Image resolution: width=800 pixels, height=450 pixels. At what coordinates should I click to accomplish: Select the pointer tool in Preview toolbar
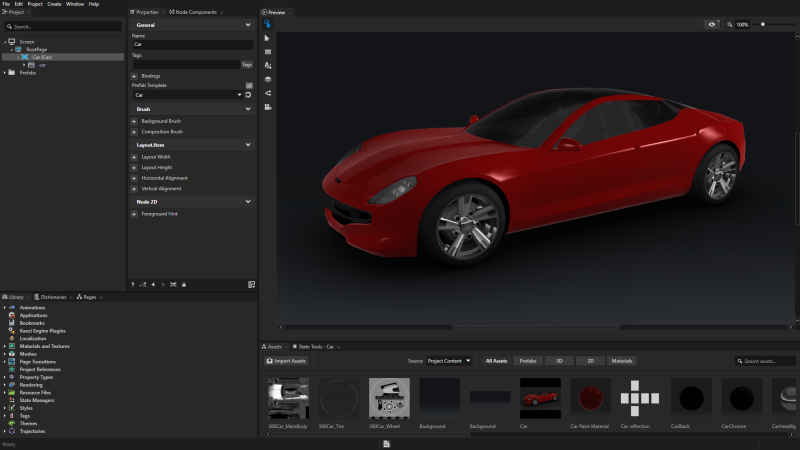[268, 38]
